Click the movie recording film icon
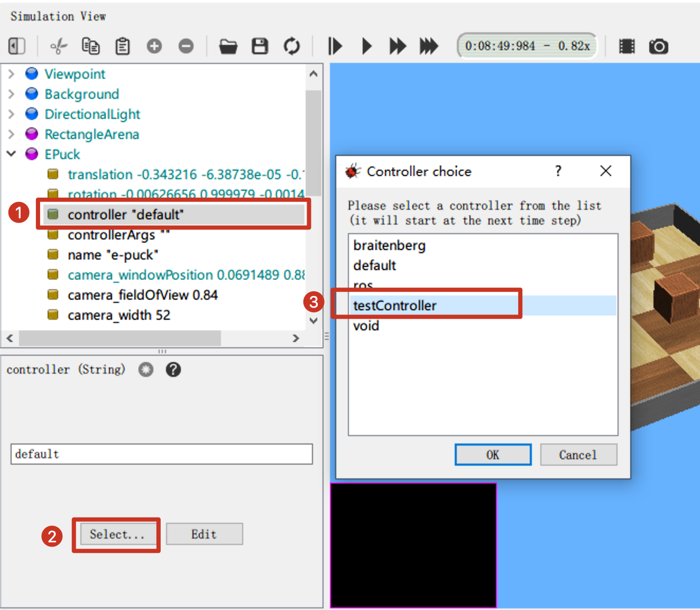The image size is (700, 610). click(627, 47)
